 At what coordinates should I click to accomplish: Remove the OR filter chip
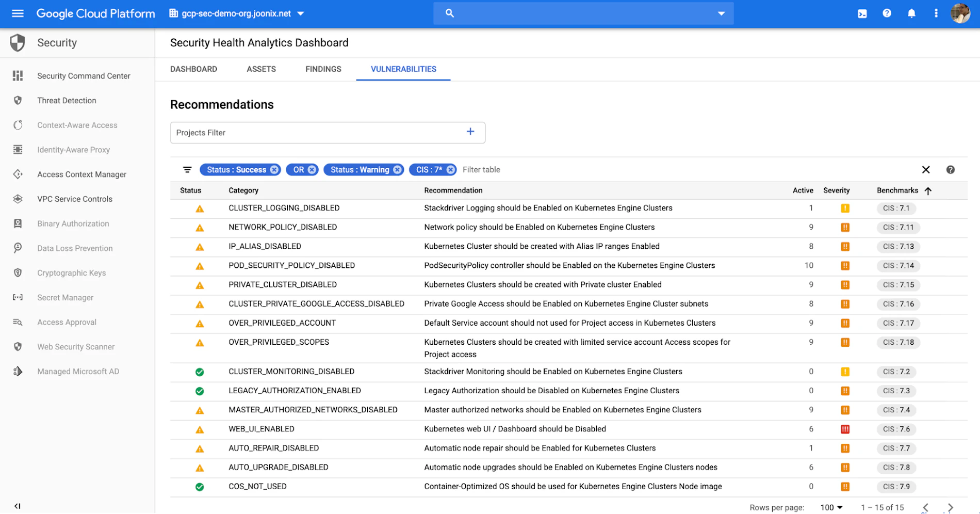click(x=312, y=170)
